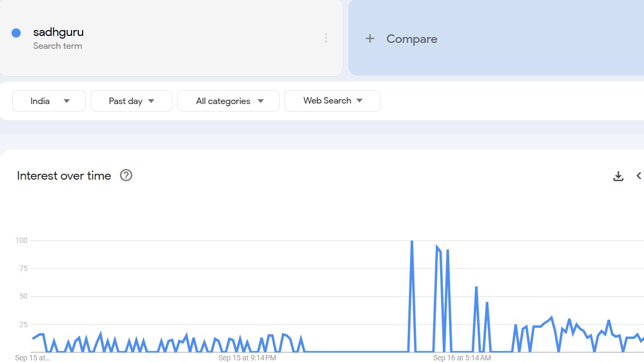644x362 pixels.
Task: Expand the All categories dropdown
Action: point(228,100)
